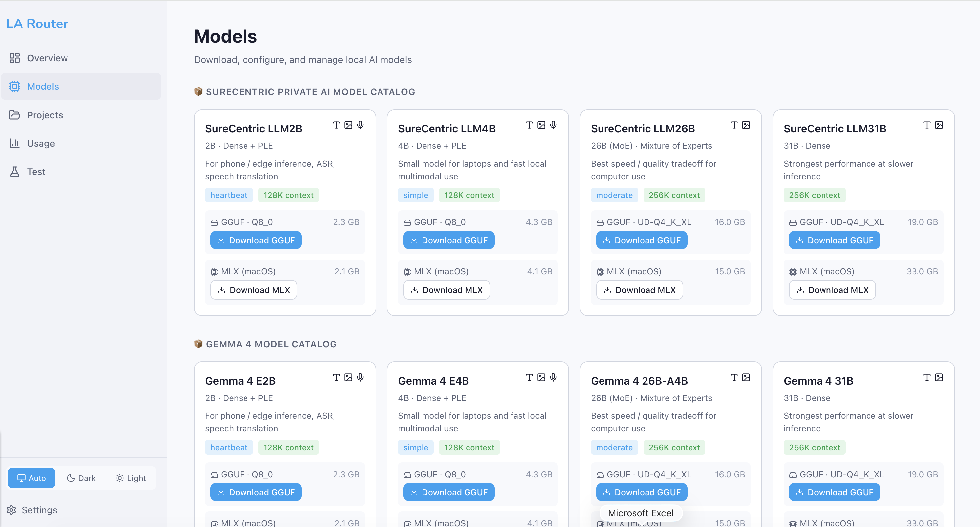This screenshot has height=527, width=980.
Task: Download GGUF for SureCentric LLM31B
Action: click(x=835, y=240)
